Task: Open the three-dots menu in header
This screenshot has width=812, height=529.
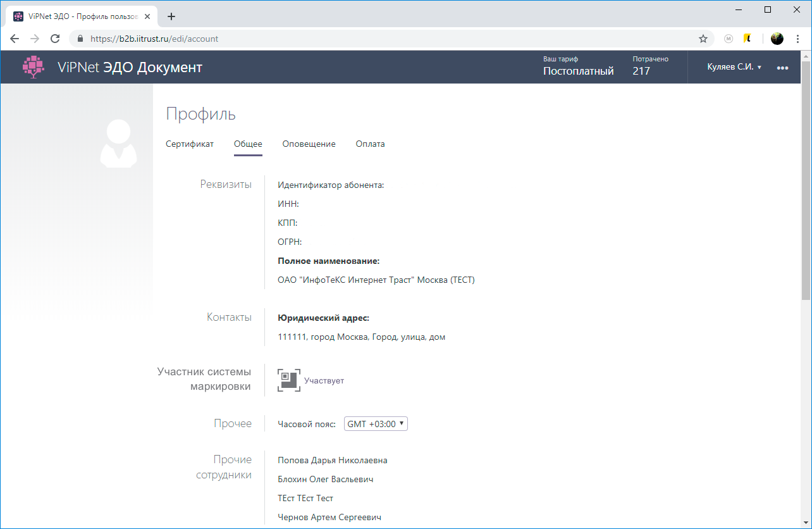Action: 782,68
